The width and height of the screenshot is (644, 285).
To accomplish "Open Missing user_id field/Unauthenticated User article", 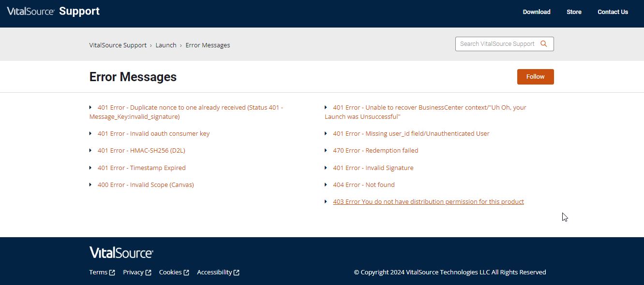I will 411,133.
